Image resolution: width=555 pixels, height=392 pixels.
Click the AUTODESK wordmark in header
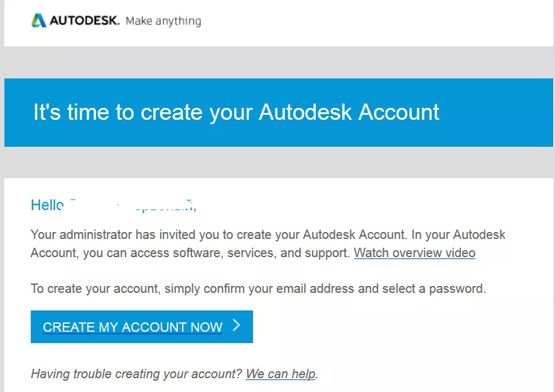click(85, 21)
